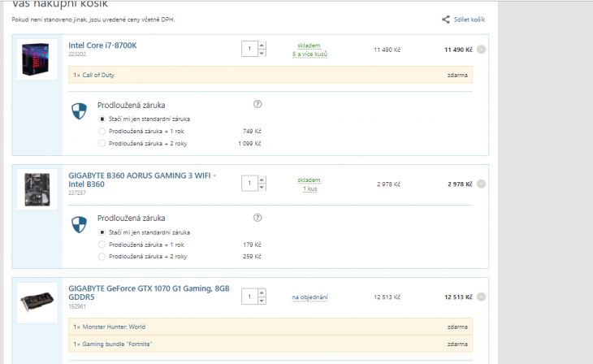
Task: Open help icon for Intel extended warranty
Action: click(x=258, y=104)
